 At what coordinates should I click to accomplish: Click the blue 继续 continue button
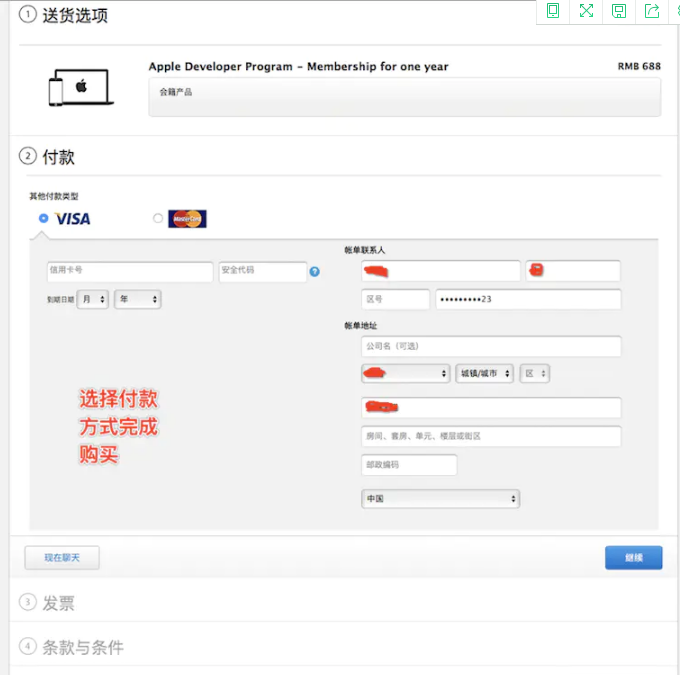[634, 558]
